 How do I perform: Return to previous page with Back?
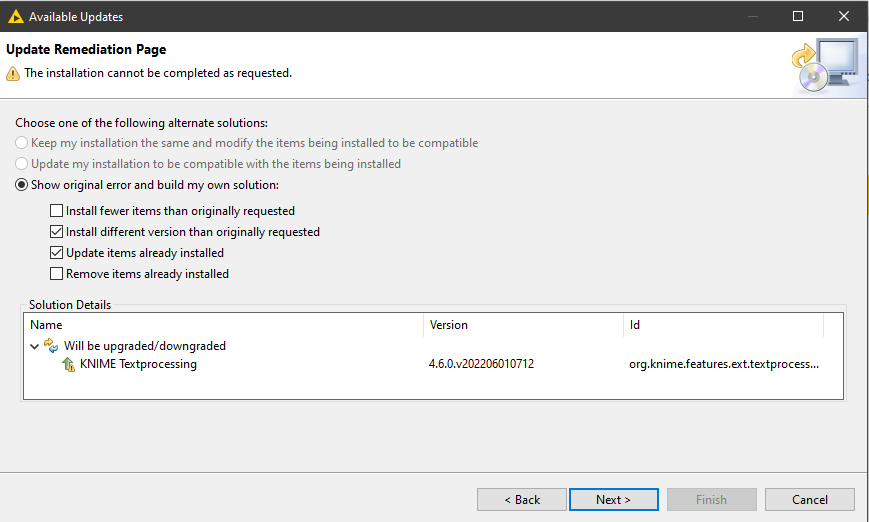click(x=522, y=500)
